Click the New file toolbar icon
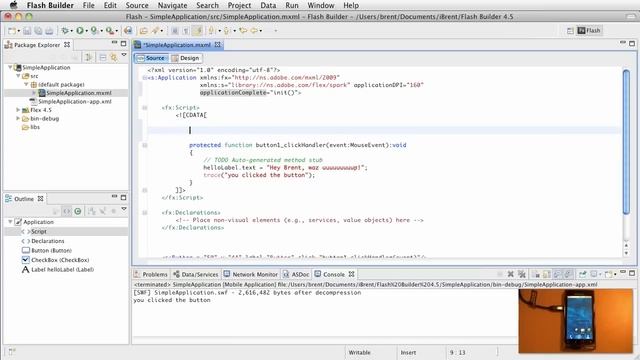The width and height of the screenshot is (640, 360). [x=12, y=31]
